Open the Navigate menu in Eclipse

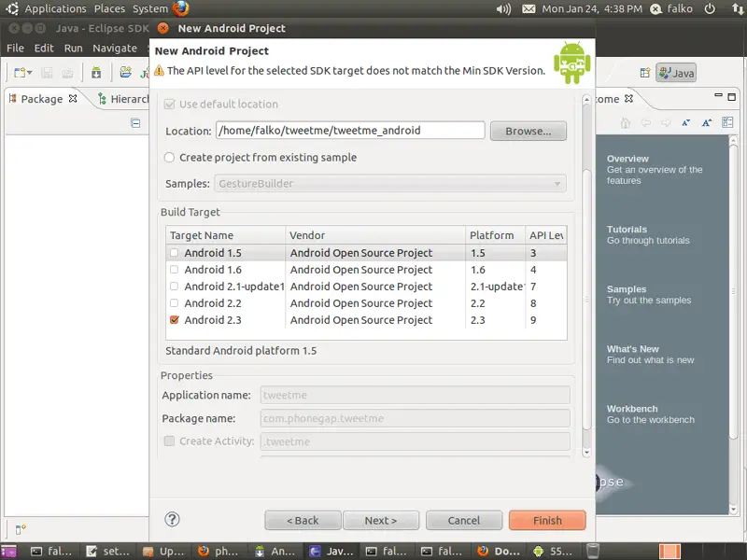point(115,49)
